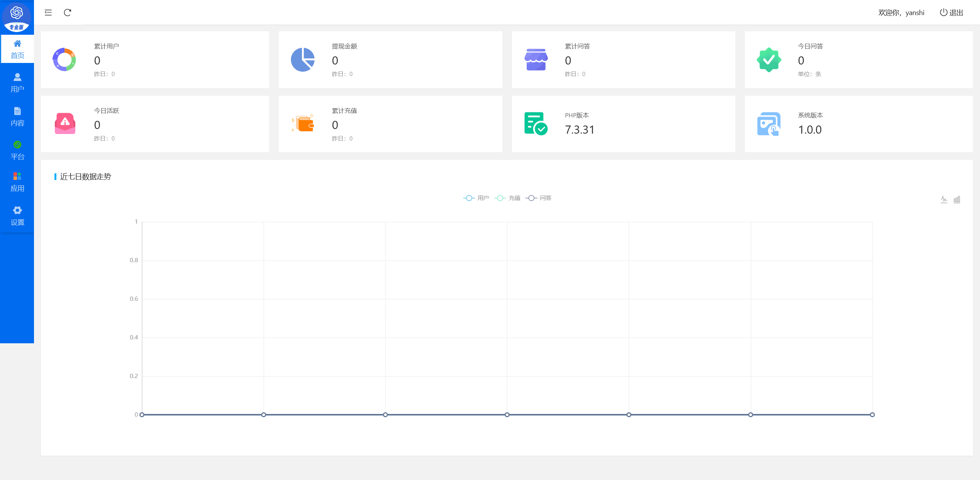Viewport: 980px width, 480px height.
Task: Switch chart to line view icon
Action: 944,199
